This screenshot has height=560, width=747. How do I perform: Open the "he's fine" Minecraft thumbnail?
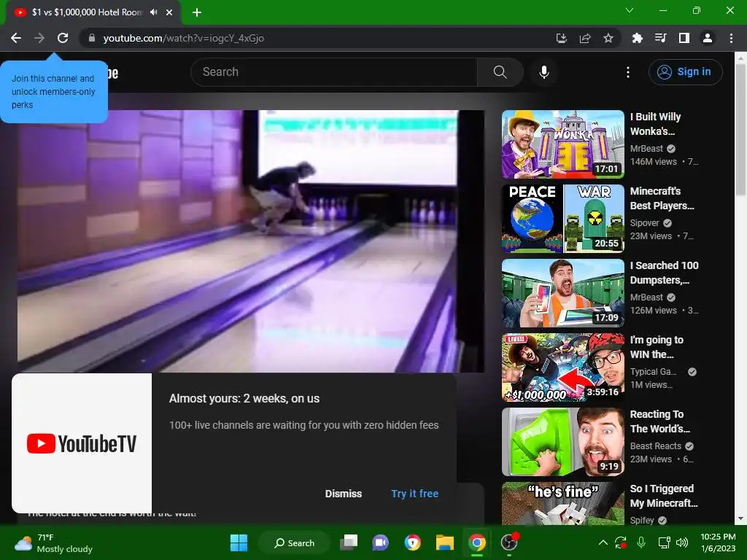point(562,503)
